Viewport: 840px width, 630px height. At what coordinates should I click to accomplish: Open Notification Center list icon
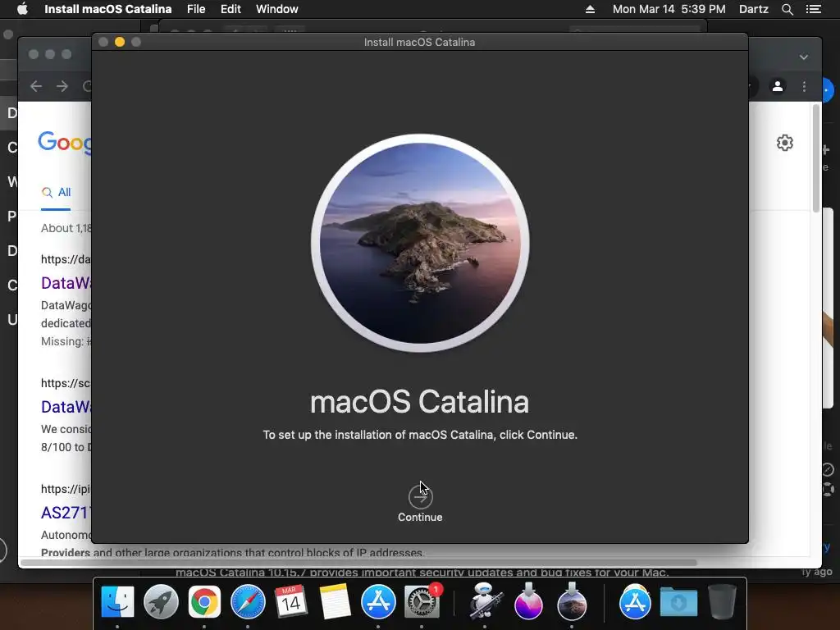point(814,9)
